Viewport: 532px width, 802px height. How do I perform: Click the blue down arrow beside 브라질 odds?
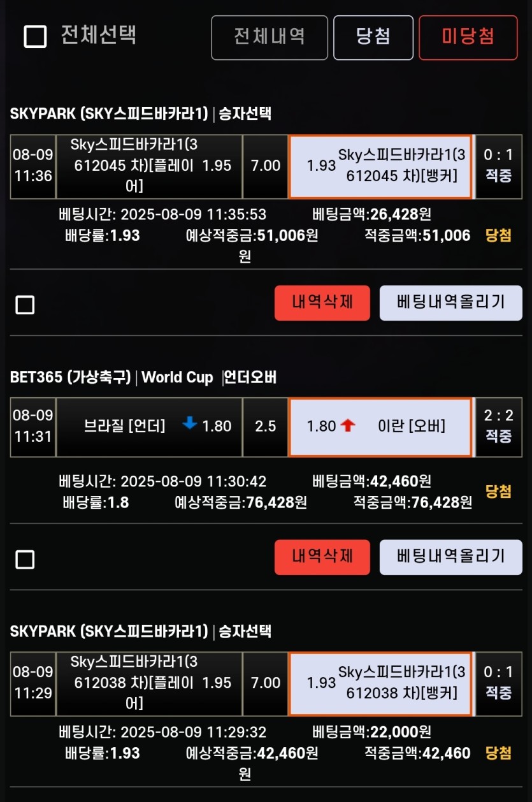pyautogui.click(x=190, y=424)
